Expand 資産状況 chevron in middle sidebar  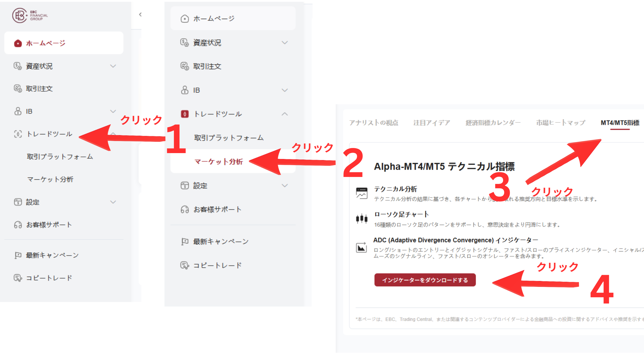tap(285, 42)
